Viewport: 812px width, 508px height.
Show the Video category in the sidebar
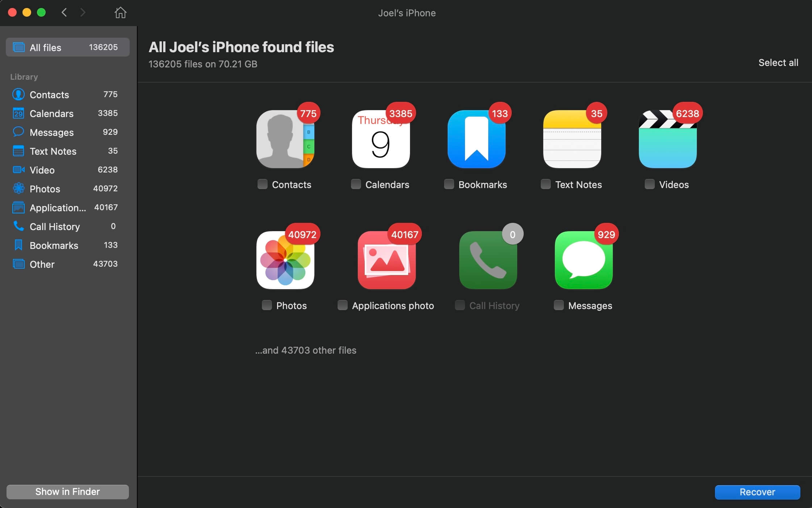[x=68, y=170]
